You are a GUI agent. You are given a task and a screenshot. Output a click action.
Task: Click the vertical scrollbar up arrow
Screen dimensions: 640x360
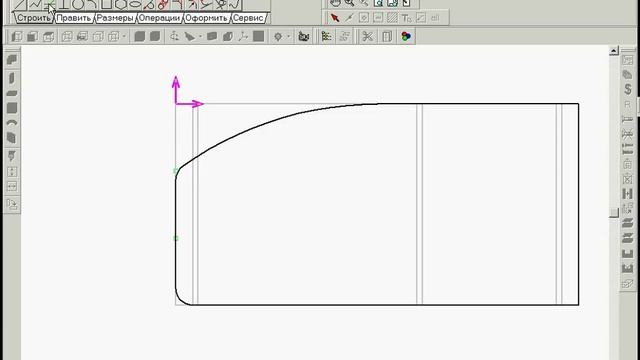pyautogui.click(x=614, y=51)
